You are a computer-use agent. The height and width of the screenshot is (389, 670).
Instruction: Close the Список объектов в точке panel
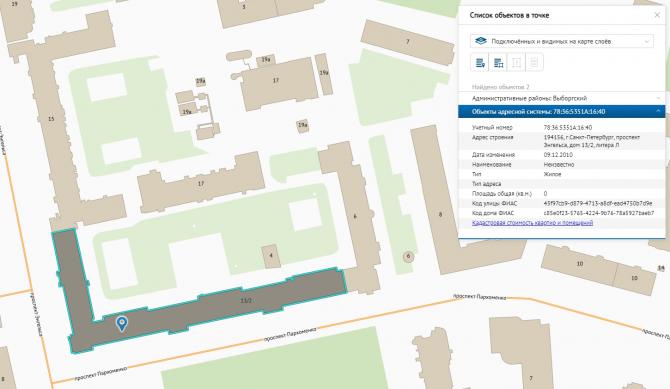pyautogui.click(x=657, y=15)
